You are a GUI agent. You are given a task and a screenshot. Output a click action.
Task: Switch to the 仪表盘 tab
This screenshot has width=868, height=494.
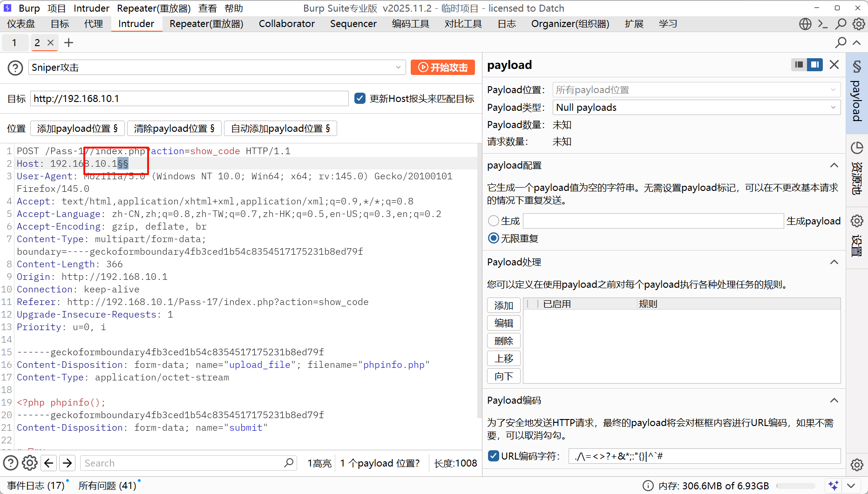point(21,24)
